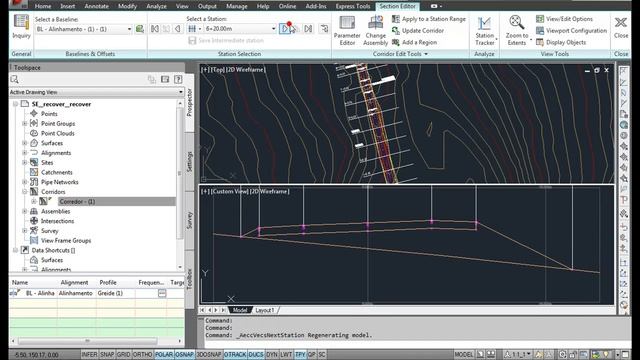The image size is (640, 360).
Task: Open the Home ribbon tab
Action: pyautogui.click(x=43, y=6)
